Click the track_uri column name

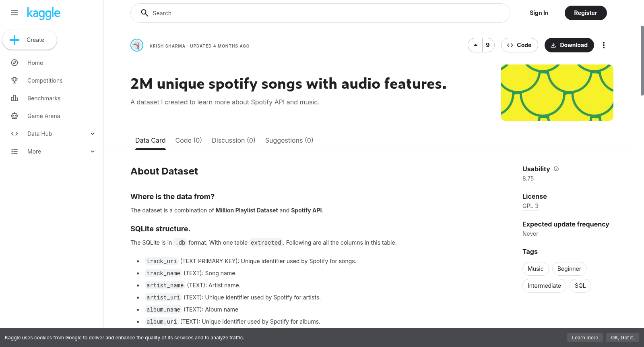[x=161, y=261]
